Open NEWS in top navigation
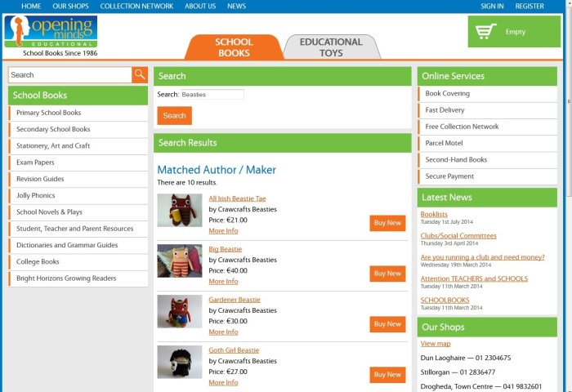This screenshot has width=572, height=392. 236,7
